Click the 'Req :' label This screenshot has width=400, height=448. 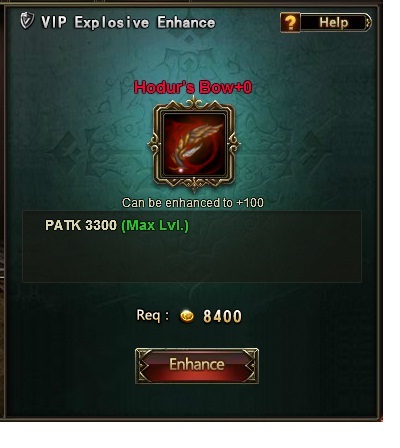coord(152,315)
